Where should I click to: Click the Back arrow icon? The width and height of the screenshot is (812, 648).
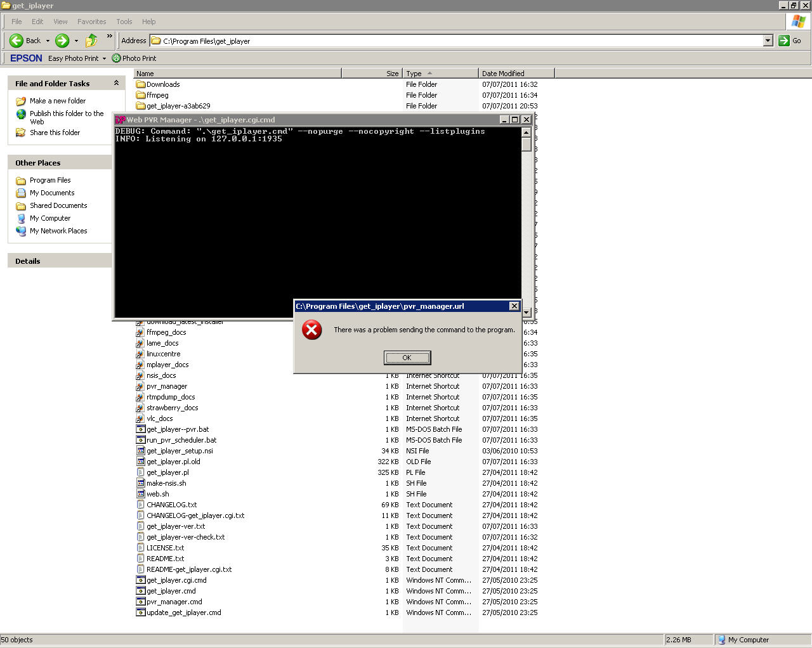tap(16, 41)
